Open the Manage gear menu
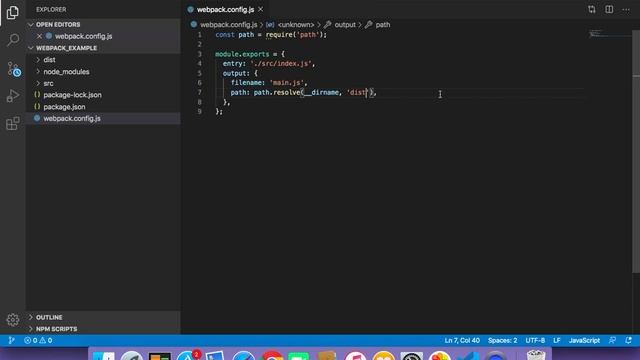The height and width of the screenshot is (360, 640). click(13, 320)
